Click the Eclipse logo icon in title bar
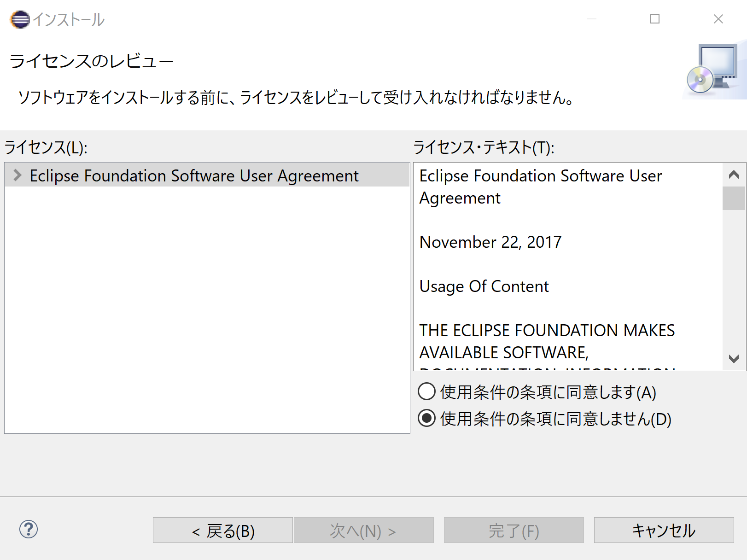This screenshot has height=560, width=747. [x=20, y=19]
